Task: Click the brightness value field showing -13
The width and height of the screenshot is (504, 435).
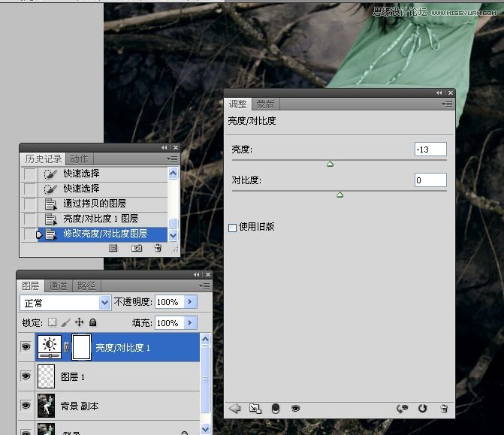Action: pyautogui.click(x=430, y=150)
